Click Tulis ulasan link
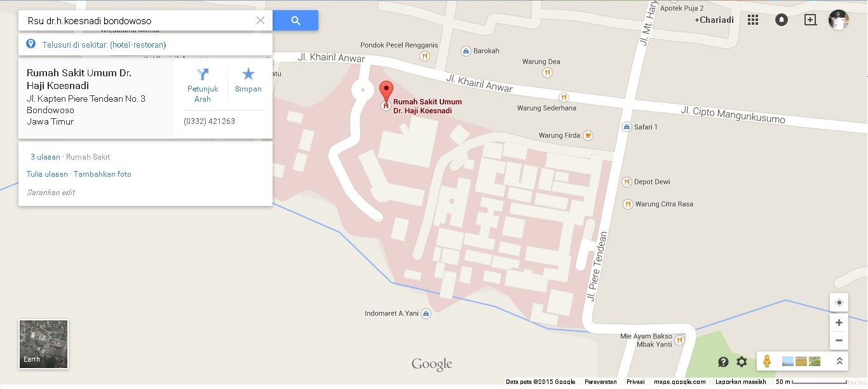868x389 pixels. click(47, 174)
